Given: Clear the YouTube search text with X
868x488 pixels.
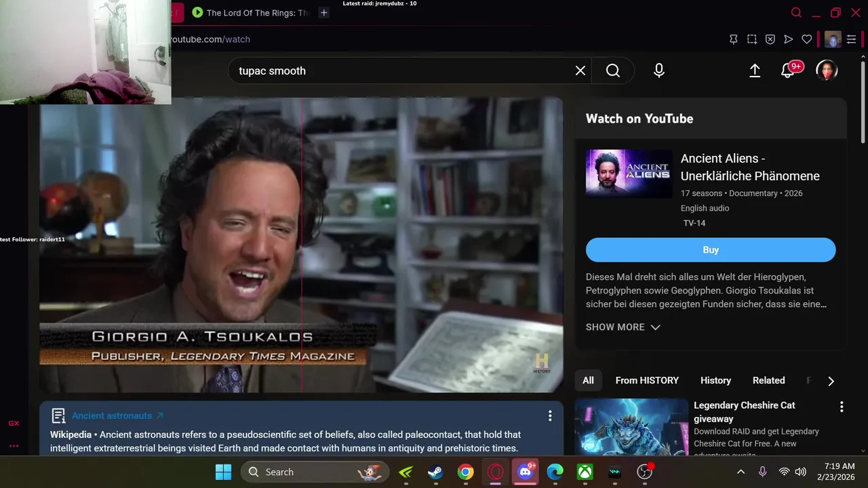Looking at the screenshot, I should click(580, 70).
